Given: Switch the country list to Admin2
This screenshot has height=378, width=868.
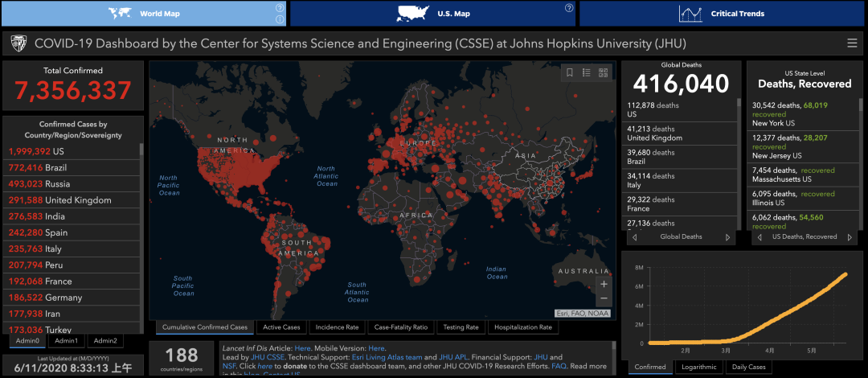Looking at the screenshot, I should pos(105,341).
